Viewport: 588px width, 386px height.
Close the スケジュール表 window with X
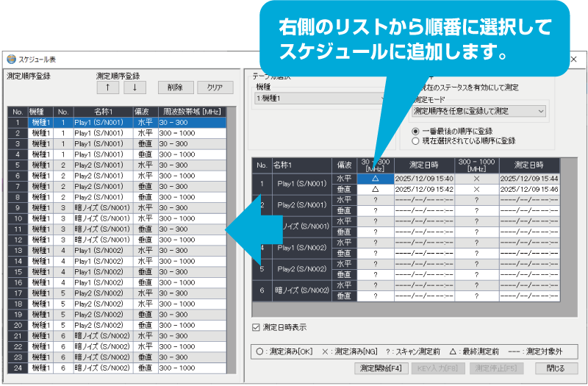click(x=573, y=60)
